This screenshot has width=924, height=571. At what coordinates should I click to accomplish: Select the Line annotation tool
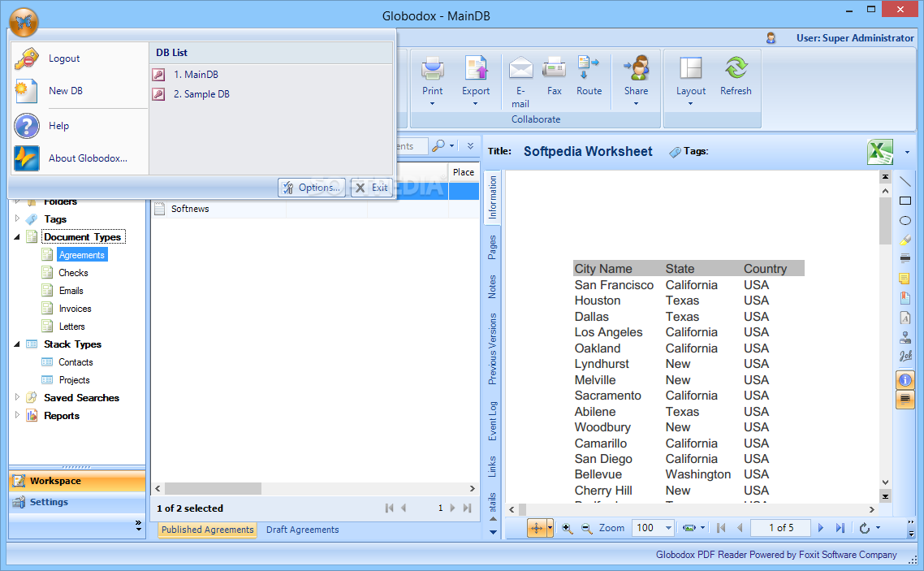point(905,181)
